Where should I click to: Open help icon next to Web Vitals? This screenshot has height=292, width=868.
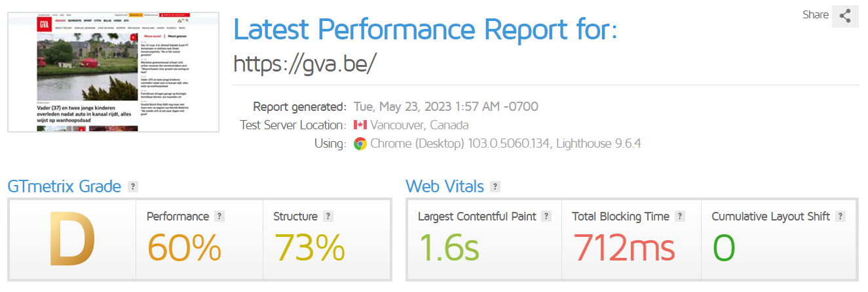pos(495,187)
